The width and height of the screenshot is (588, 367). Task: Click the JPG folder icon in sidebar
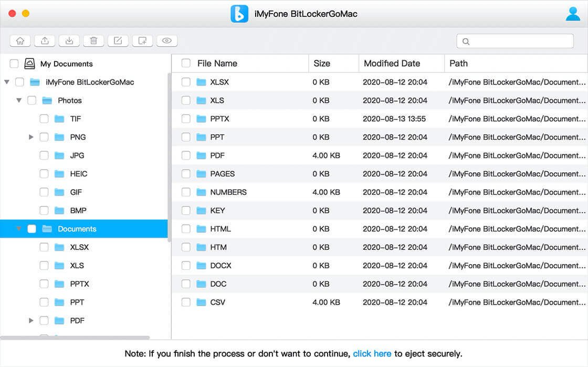point(59,155)
